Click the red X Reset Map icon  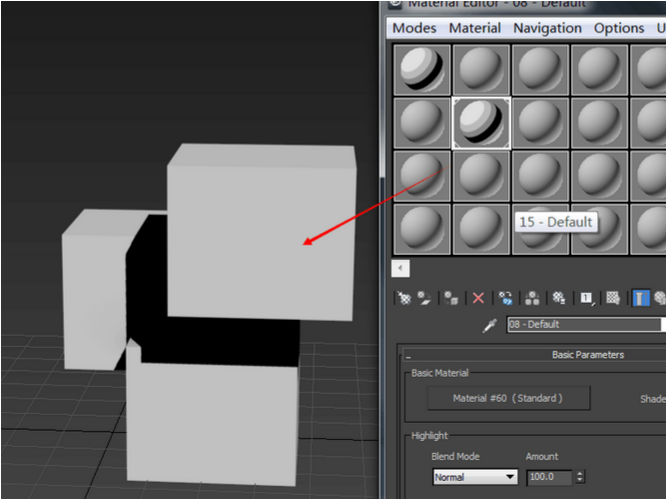pos(479,298)
